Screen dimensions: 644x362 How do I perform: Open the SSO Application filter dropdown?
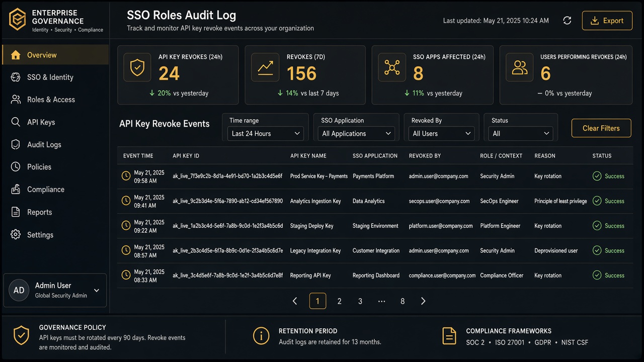tap(356, 133)
